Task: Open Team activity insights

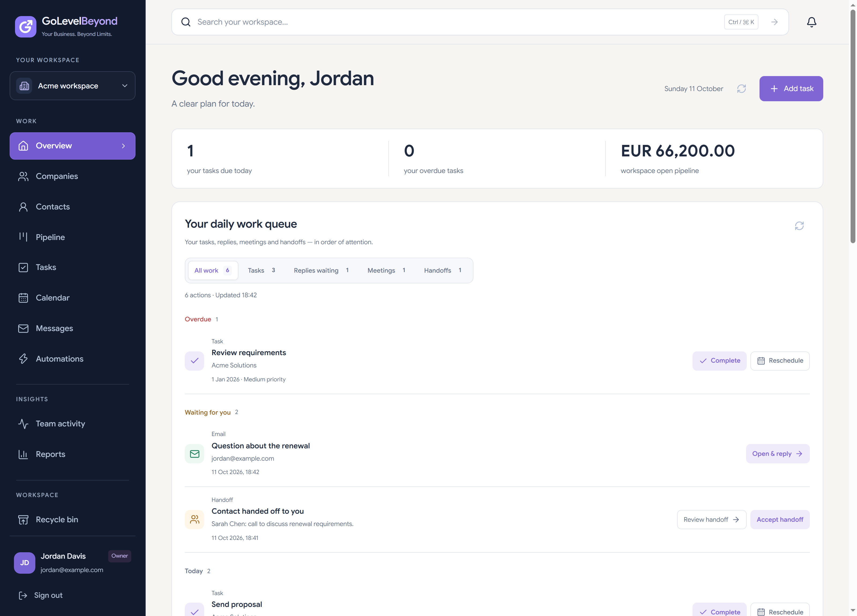Action: [x=73, y=424]
